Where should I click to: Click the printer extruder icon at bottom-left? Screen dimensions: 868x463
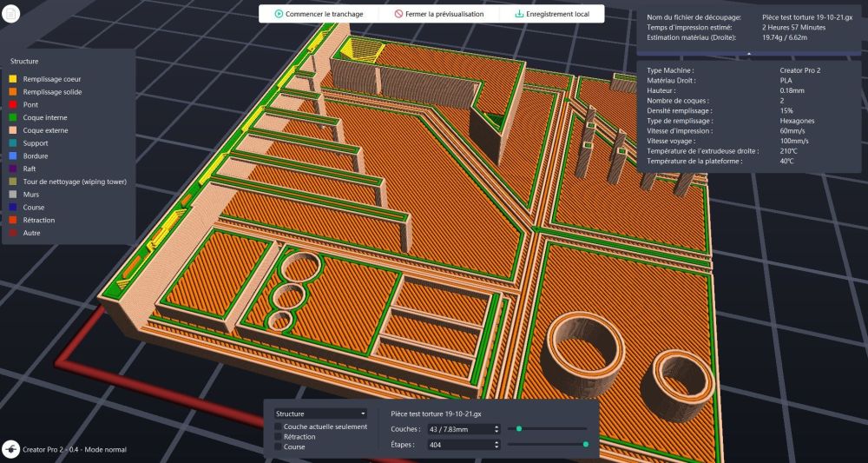pos(11,449)
